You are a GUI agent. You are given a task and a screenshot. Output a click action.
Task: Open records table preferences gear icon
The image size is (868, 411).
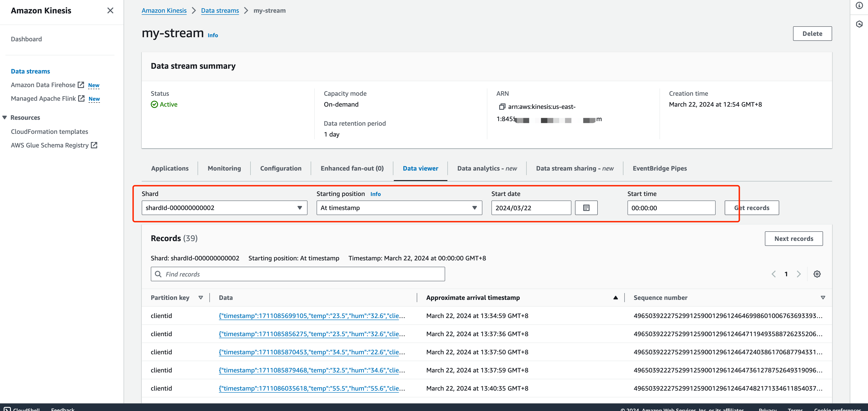tap(817, 274)
